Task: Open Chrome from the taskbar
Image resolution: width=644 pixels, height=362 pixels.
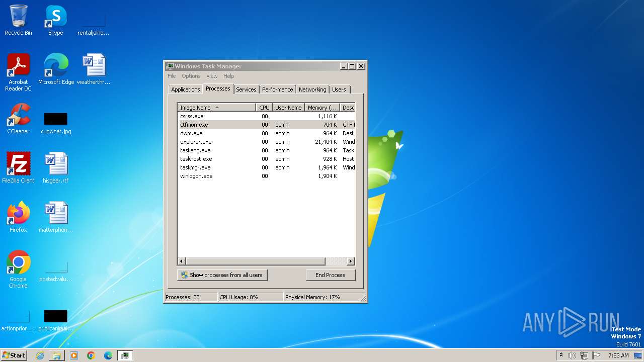Action: 91,355
